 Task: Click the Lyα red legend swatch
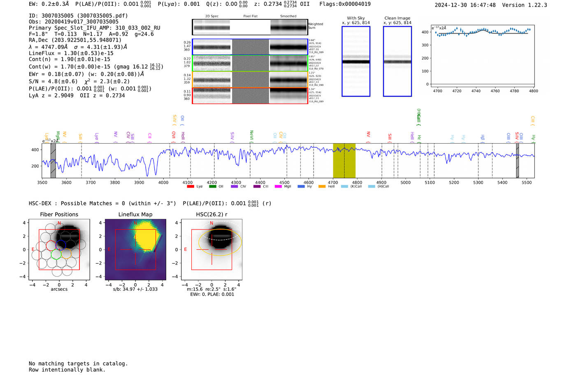190,186
